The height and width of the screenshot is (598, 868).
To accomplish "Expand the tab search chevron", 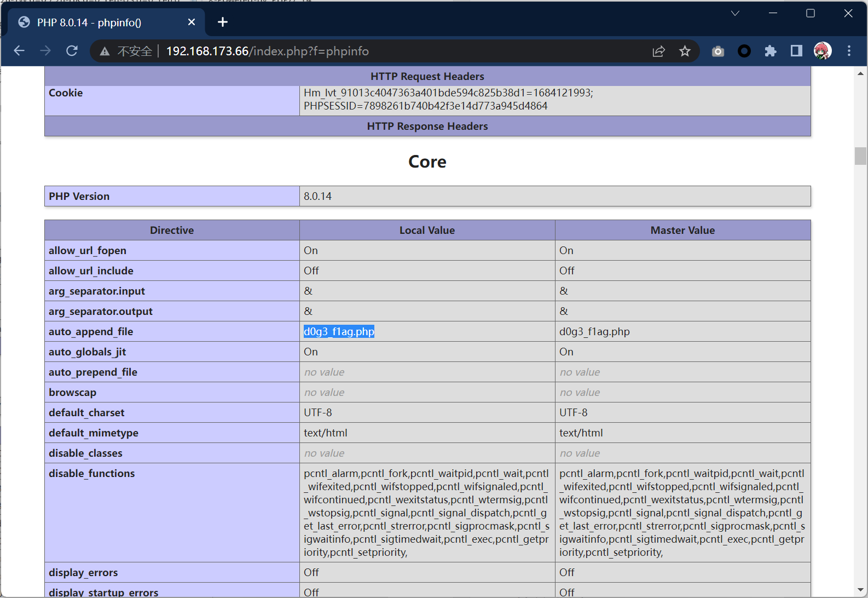I will point(735,13).
